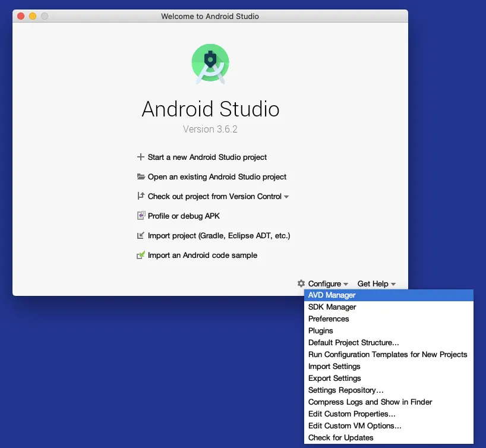Image resolution: width=486 pixels, height=448 pixels.
Task: Click the open folder icon
Action: (x=141, y=176)
